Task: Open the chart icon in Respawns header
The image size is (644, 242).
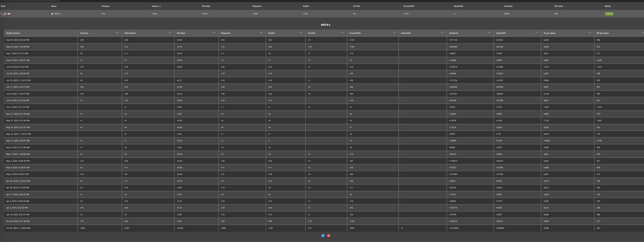Action: tap(261, 33)
